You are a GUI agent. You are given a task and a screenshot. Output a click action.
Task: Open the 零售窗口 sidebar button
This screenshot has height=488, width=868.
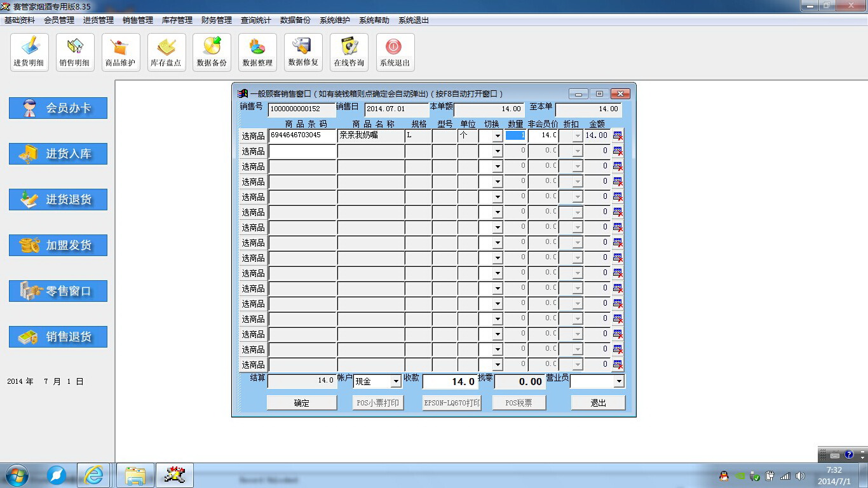[x=58, y=291]
